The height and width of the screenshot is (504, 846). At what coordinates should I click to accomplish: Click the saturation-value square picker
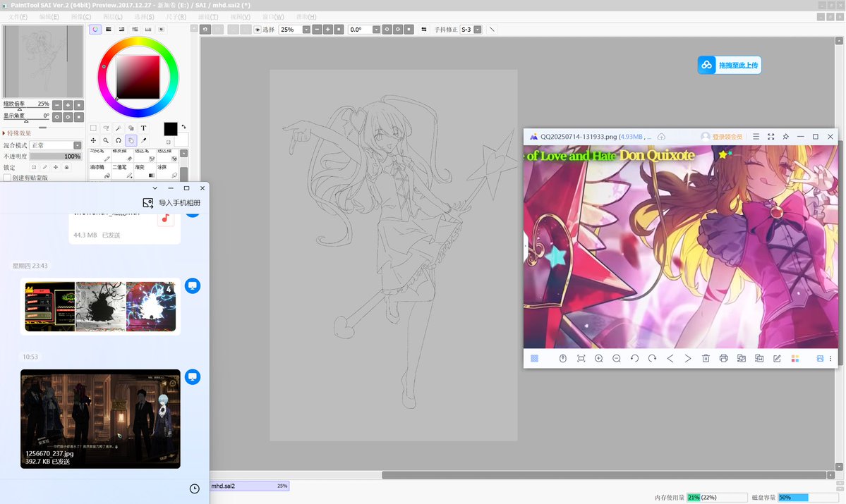[138, 77]
